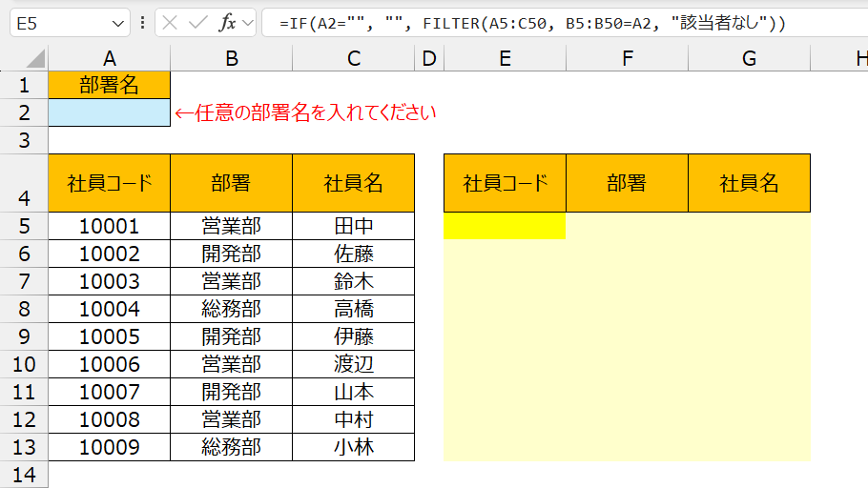The height and width of the screenshot is (488, 868).
Task: Select the blue department input cell A2
Action: pyautogui.click(x=109, y=112)
